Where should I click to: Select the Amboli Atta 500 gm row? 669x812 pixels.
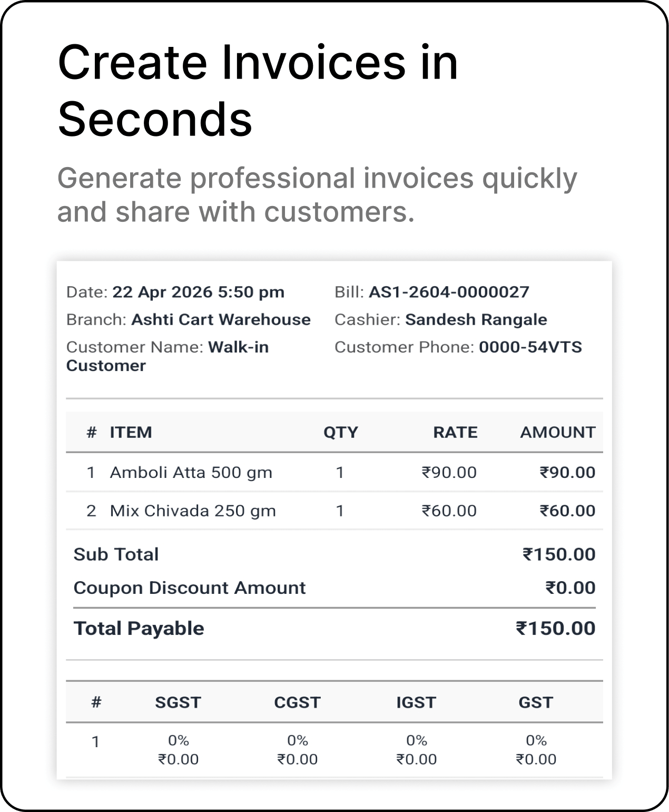(334, 472)
